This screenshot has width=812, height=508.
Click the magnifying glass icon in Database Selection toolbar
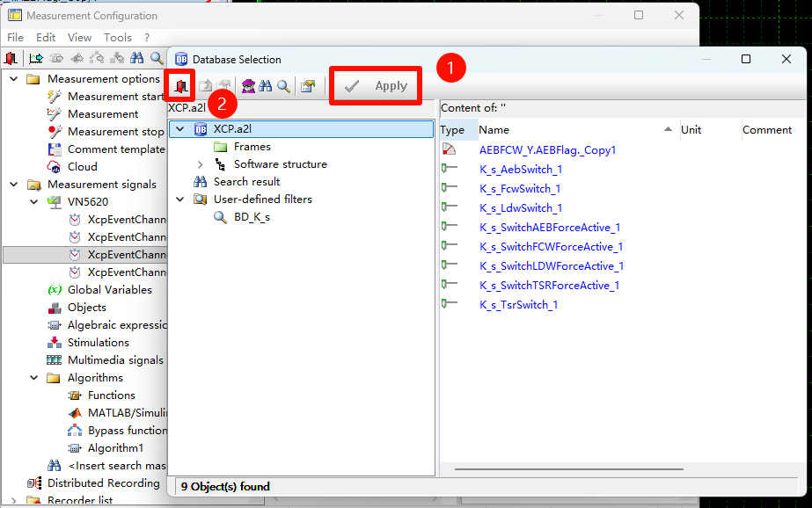pos(283,86)
